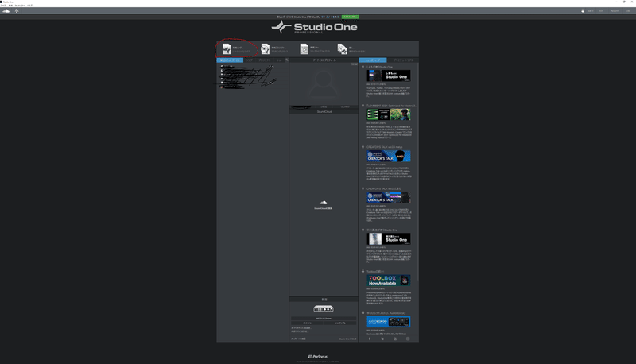Click the FLOWBEAT 2021 Optimized Re-Master headline
Screen dimensions: 636x364
click(391, 106)
